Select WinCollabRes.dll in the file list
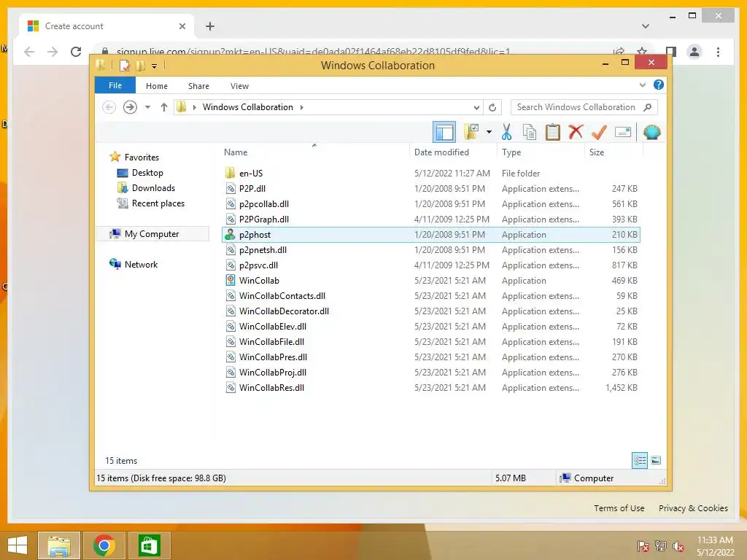The height and width of the screenshot is (560, 747). 430,388
